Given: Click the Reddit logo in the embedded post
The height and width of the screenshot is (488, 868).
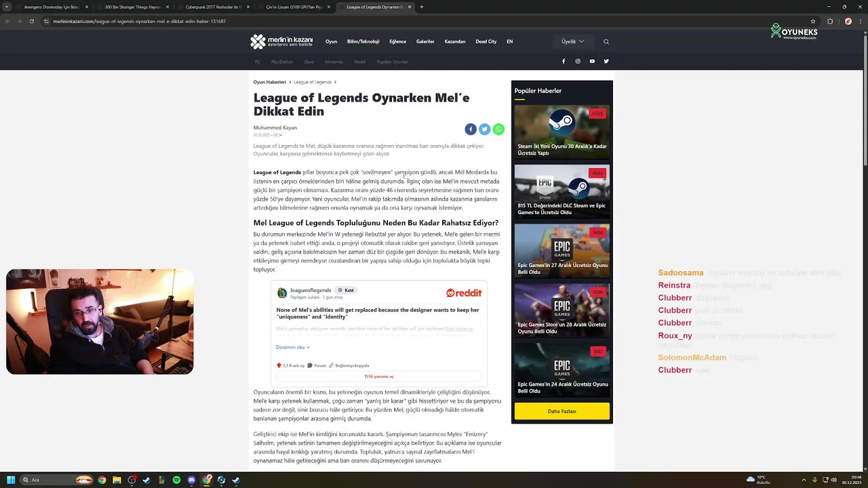Looking at the screenshot, I should 464,293.
